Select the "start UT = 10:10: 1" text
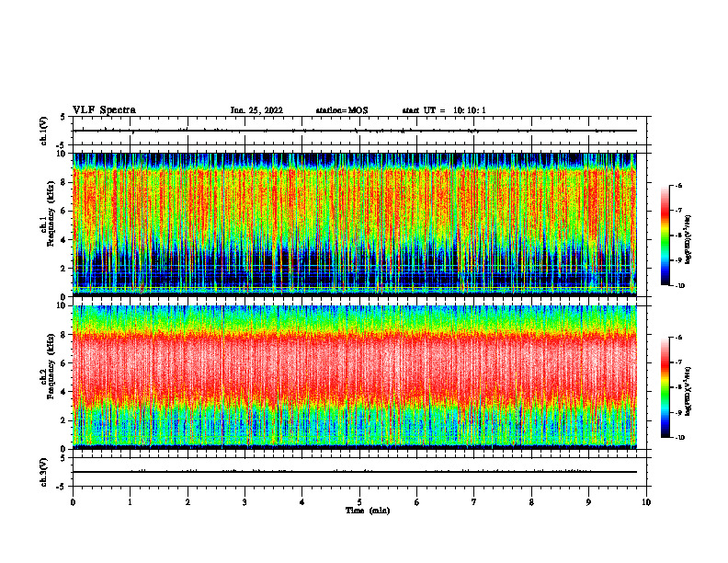This screenshot has width=728, height=563. tap(444, 110)
